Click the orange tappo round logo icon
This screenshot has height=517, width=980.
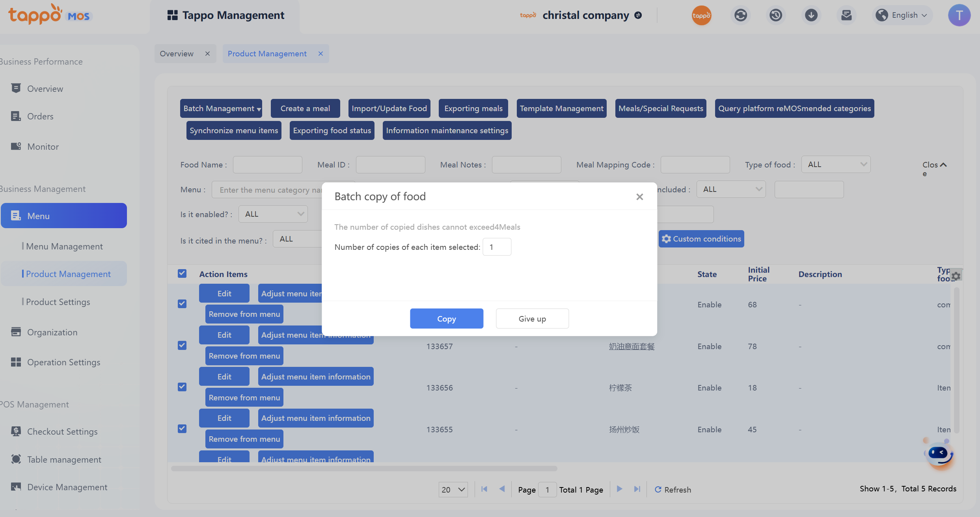[701, 15]
